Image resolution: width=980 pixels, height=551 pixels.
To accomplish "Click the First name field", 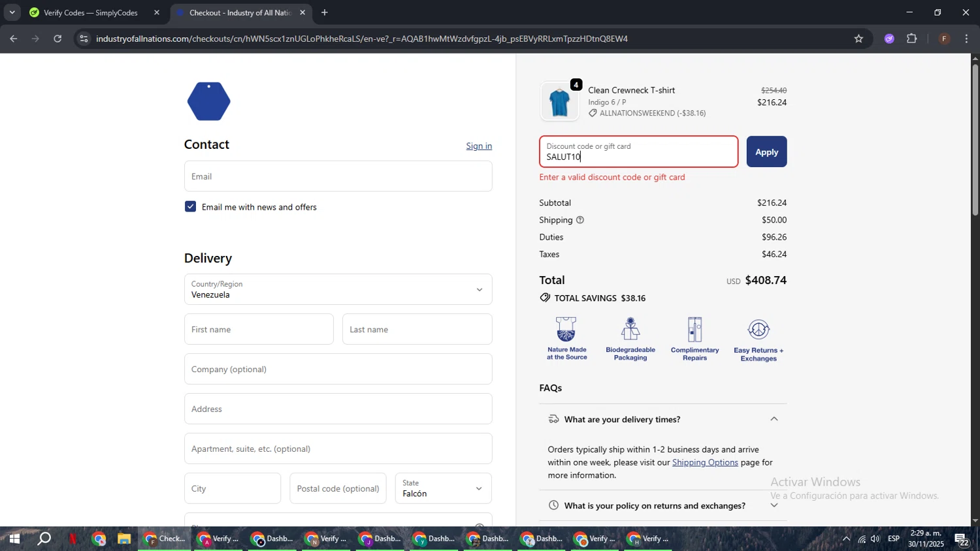I will point(259,329).
